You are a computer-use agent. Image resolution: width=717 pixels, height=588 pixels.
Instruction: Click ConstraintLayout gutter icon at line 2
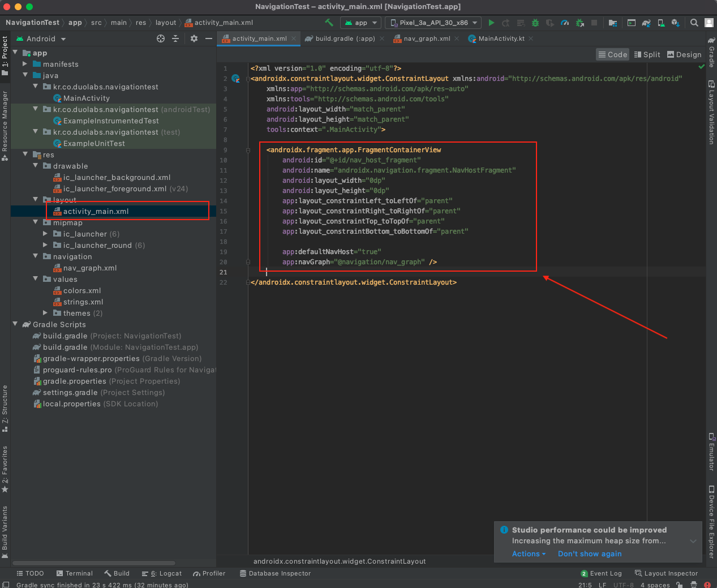coord(236,79)
